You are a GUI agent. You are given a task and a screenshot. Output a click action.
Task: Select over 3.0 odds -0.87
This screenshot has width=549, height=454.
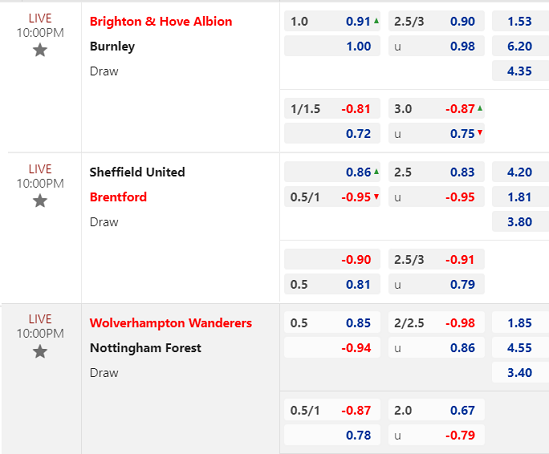point(436,109)
